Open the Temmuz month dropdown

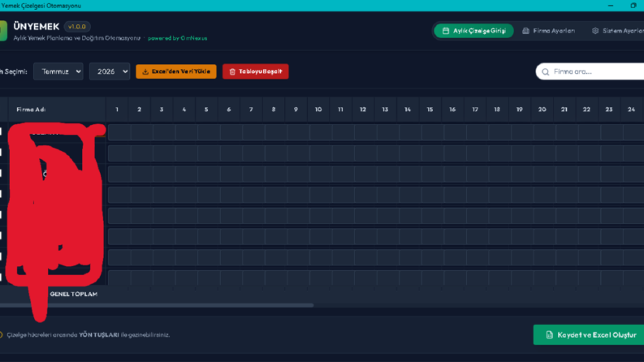coord(58,71)
